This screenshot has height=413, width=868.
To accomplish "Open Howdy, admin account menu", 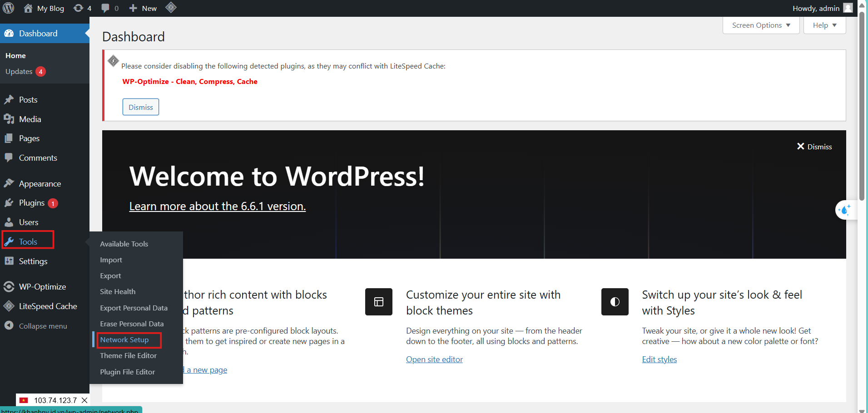I will click(823, 8).
